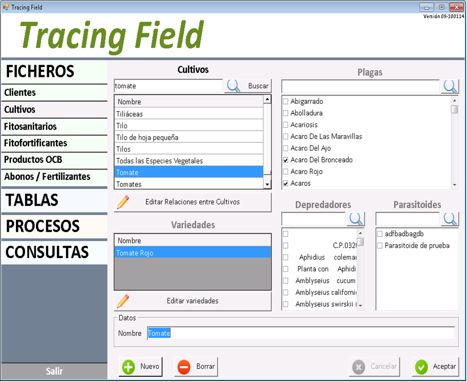Check the Abigarrado plague checkbox
The image size is (467, 382).
point(286,101)
